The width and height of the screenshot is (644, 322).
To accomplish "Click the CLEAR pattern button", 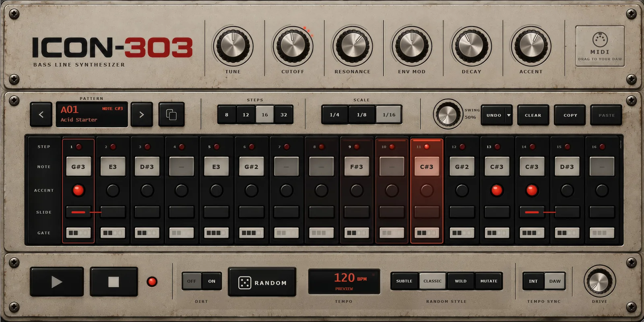I will tap(533, 115).
